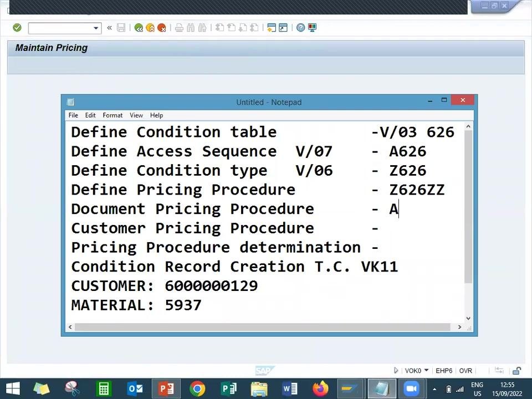
Task: Click the 'Z626ZZ' pricing procedure value
Action: pos(417,190)
